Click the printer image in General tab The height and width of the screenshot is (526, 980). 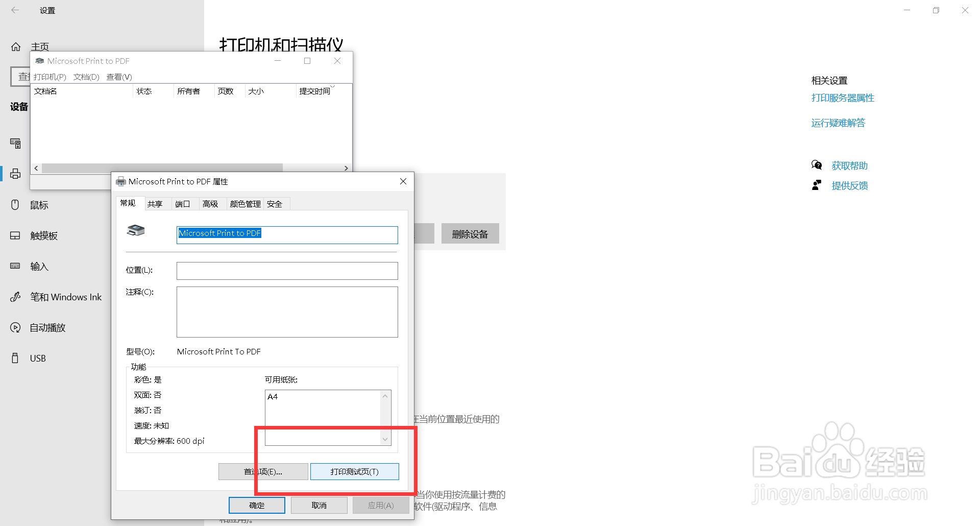136,230
